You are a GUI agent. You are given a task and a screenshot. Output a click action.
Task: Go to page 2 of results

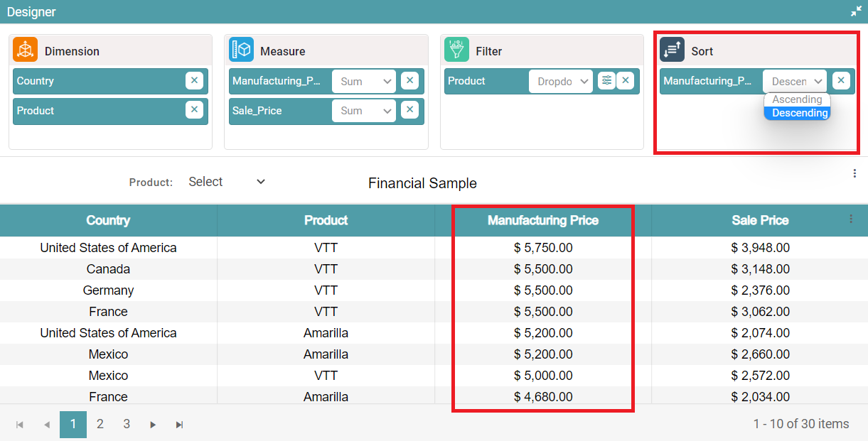coord(100,424)
